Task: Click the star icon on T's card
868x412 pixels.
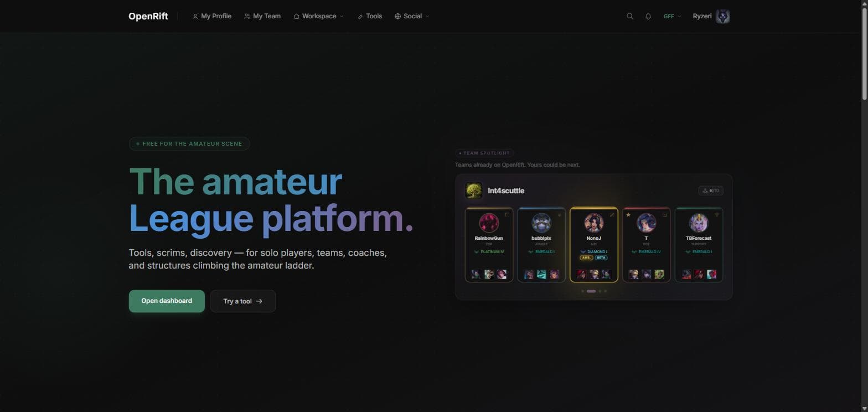Action: (628, 215)
